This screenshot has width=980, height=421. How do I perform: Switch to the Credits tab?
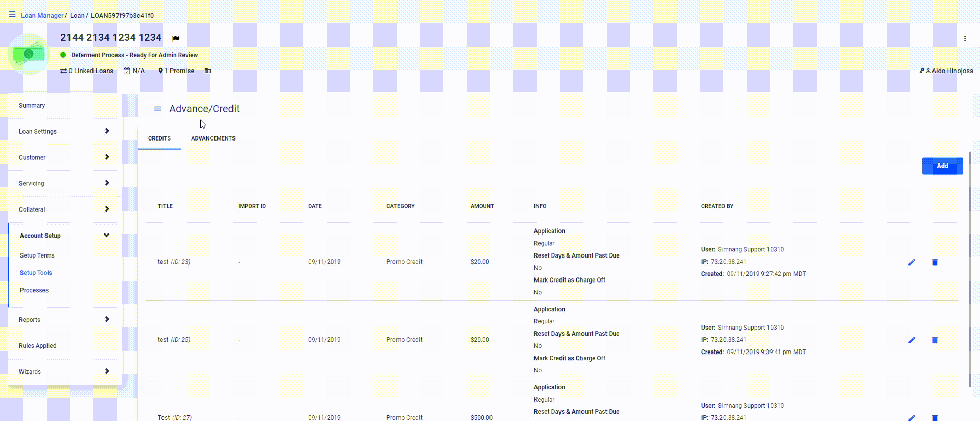[159, 138]
